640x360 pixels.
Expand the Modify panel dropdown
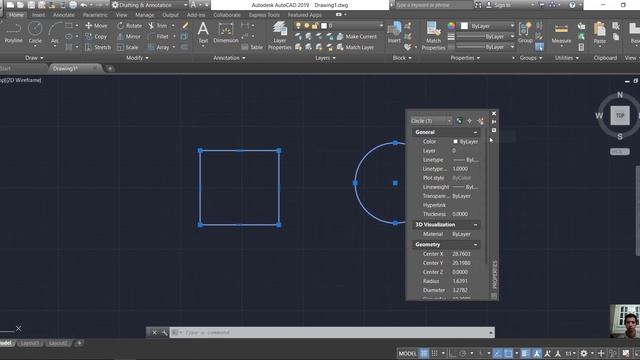pos(137,58)
